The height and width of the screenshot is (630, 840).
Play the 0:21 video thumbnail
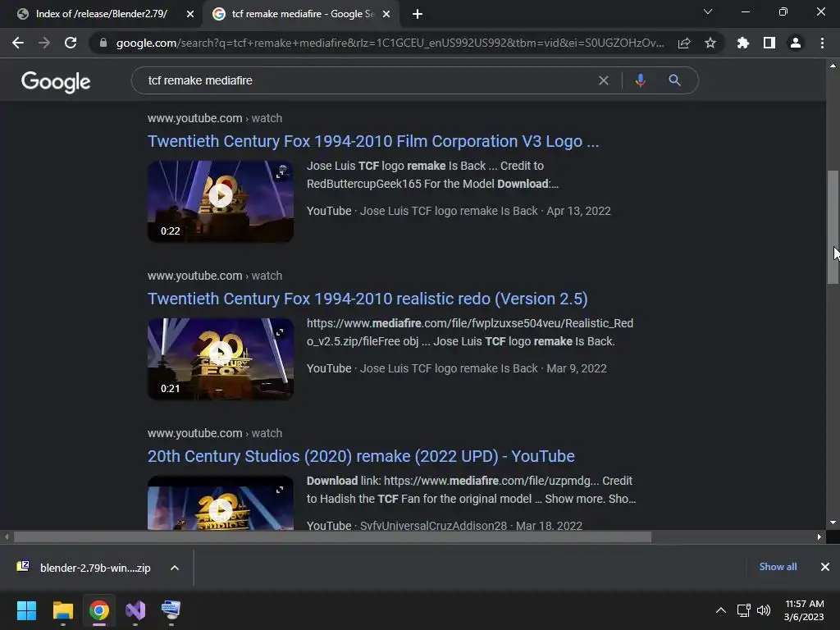221,353
